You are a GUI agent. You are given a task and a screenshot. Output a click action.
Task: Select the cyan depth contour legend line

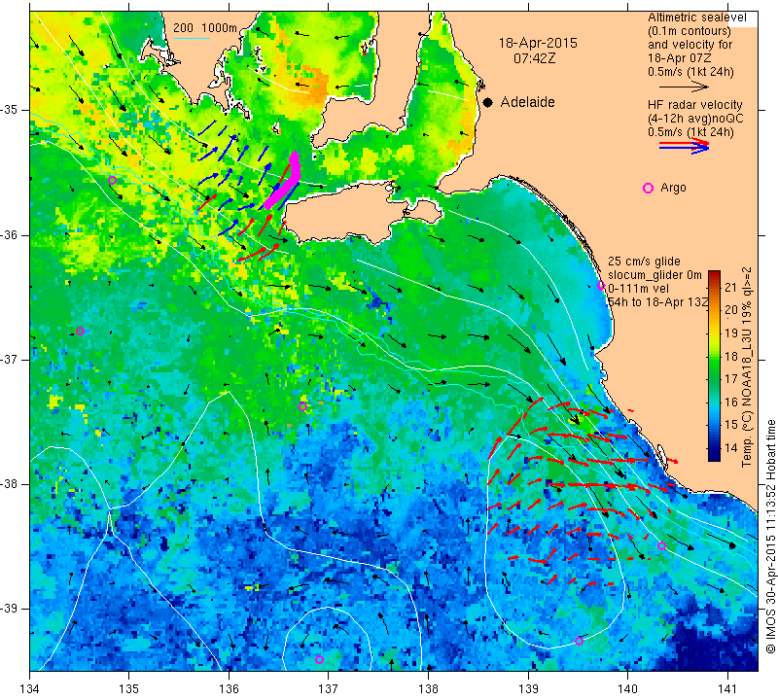192,38
